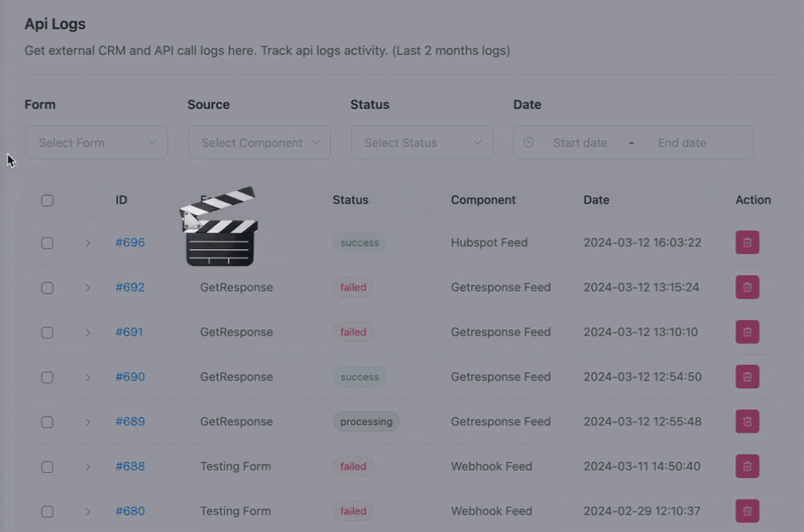Image resolution: width=804 pixels, height=532 pixels.
Task: Select the checkbox for row #689
Action: [47, 421]
